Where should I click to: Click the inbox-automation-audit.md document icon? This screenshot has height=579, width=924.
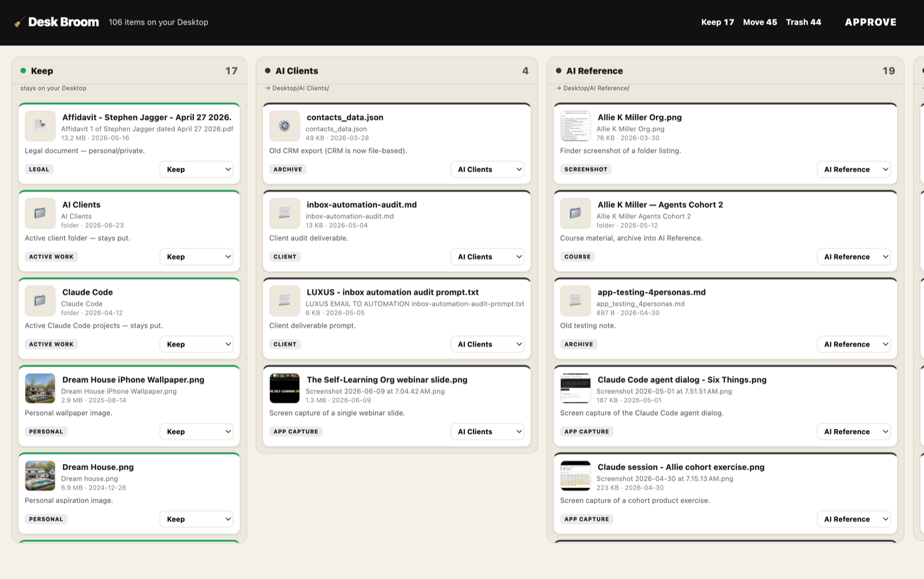click(x=284, y=213)
